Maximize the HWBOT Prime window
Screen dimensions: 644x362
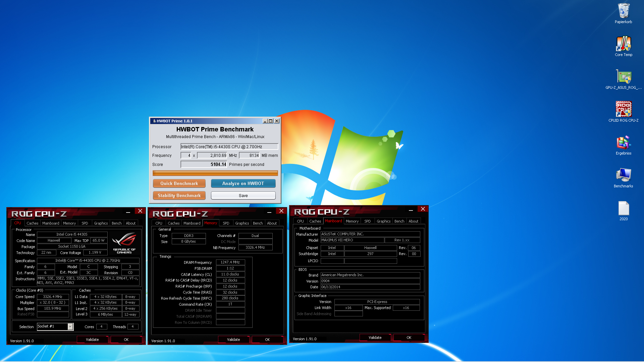[271, 121]
